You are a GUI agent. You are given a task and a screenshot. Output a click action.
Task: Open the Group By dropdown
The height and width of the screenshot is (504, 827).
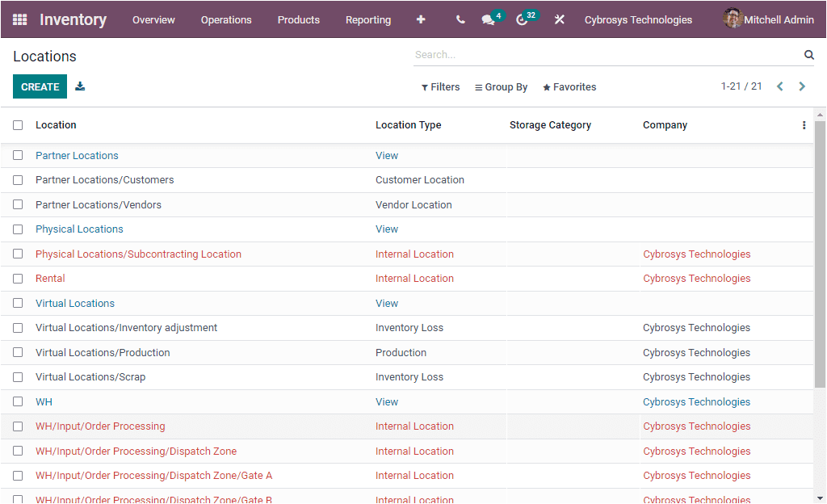[x=501, y=86]
